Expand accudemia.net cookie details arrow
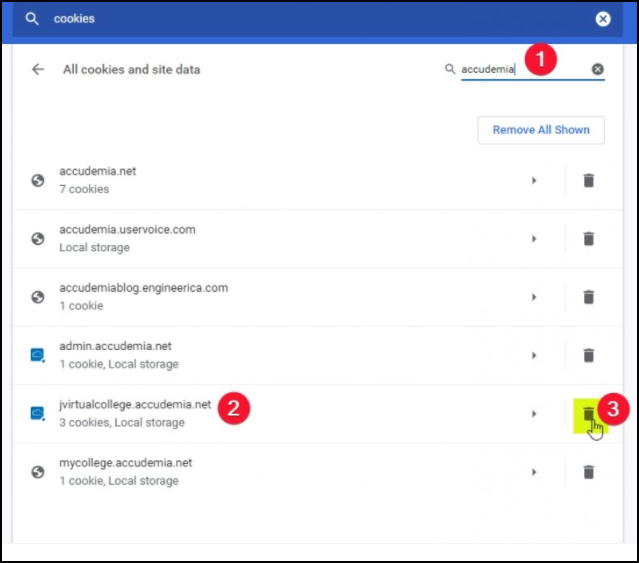The image size is (639, 563). (x=534, y=180)
